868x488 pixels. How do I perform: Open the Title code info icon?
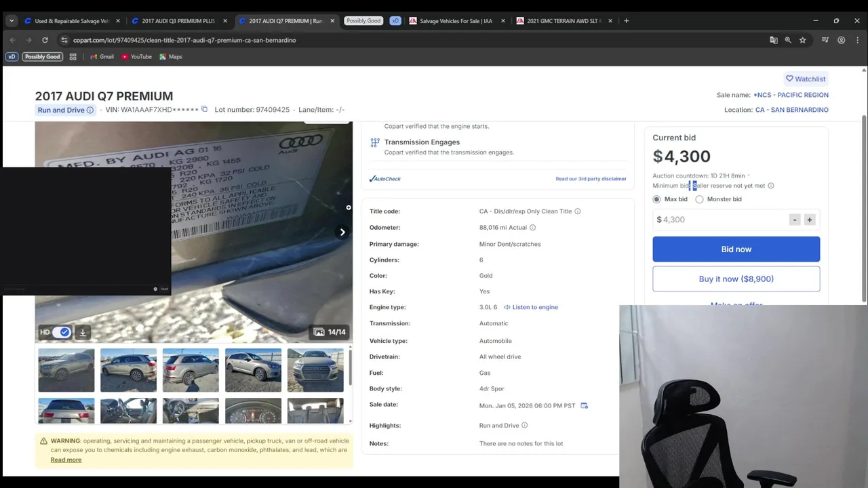[x=578, y=211]
